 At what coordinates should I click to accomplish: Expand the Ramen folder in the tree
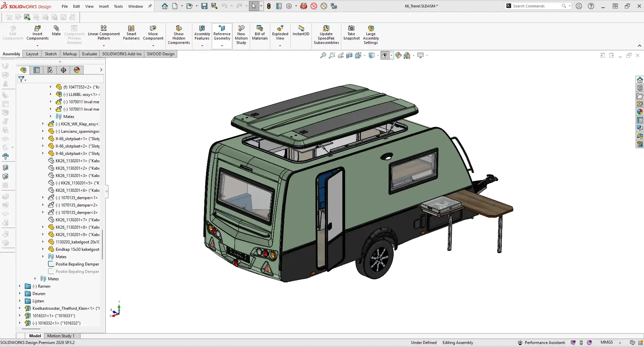tap(20, 286)
